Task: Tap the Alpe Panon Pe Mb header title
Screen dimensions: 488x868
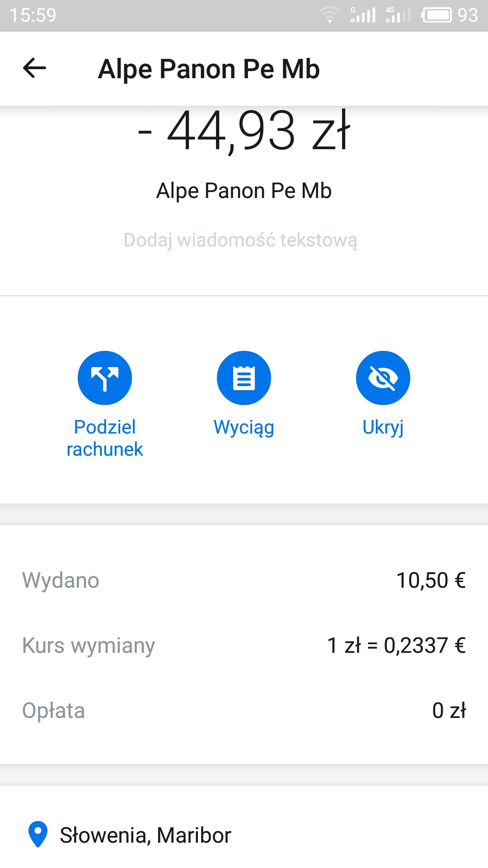Action: tap(209, 69)
